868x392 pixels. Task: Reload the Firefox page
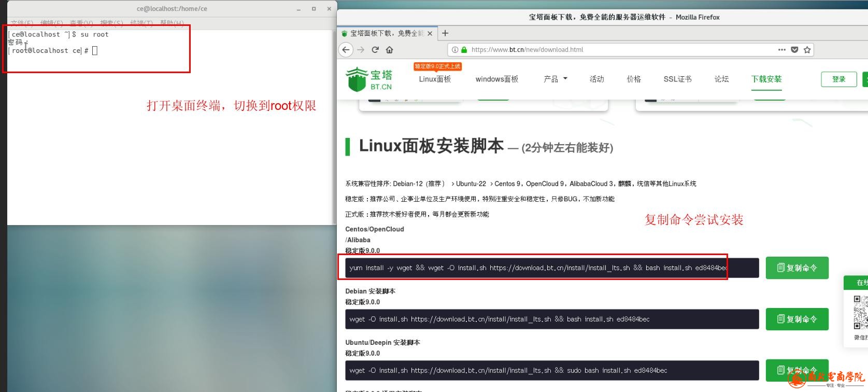(x=375, y=50)
